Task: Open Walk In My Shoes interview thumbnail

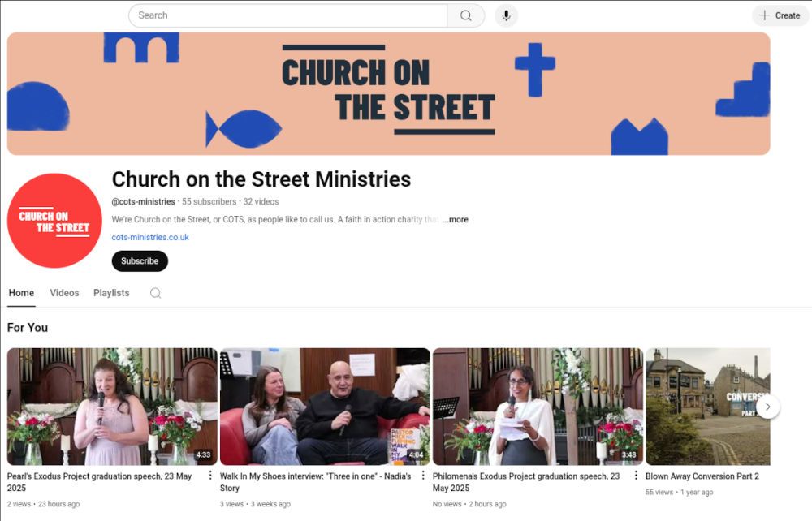Action: 326,407
